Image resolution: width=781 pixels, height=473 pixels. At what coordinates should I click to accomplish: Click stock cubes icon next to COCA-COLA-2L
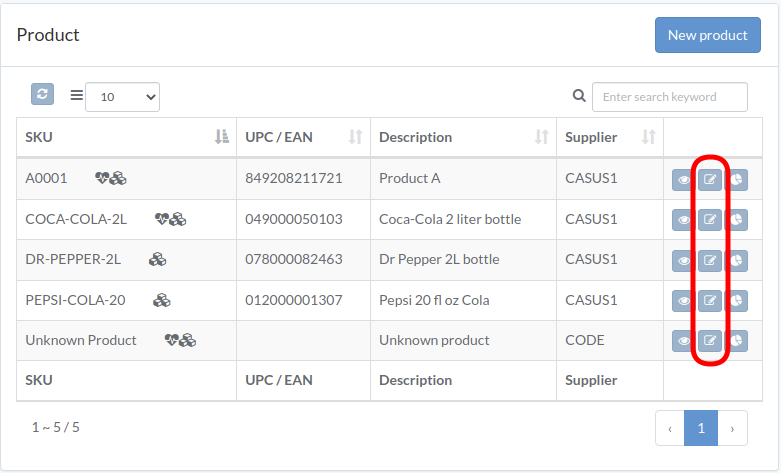(178, 219)
